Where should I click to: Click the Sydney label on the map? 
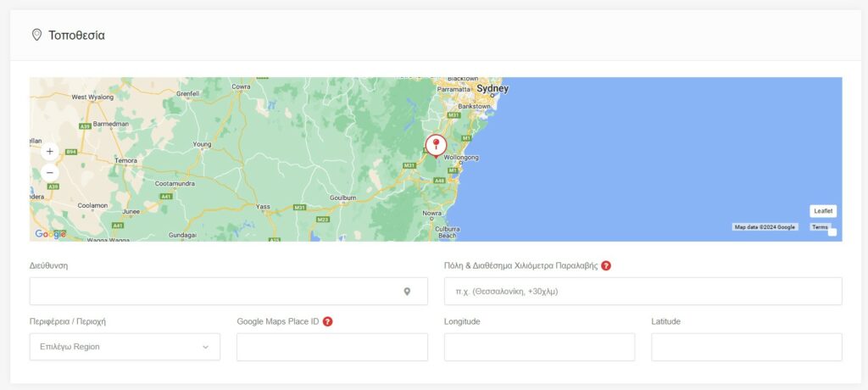(492, 88)
